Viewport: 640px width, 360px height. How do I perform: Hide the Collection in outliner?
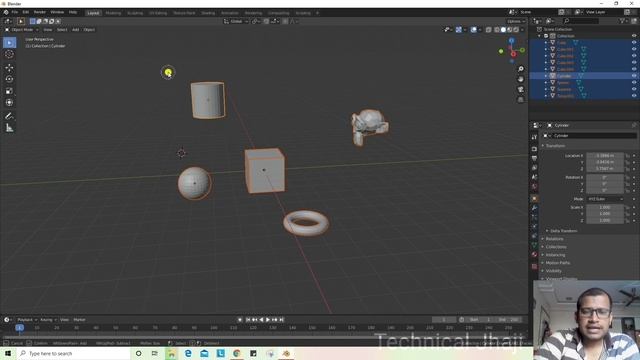coord(634,36)
